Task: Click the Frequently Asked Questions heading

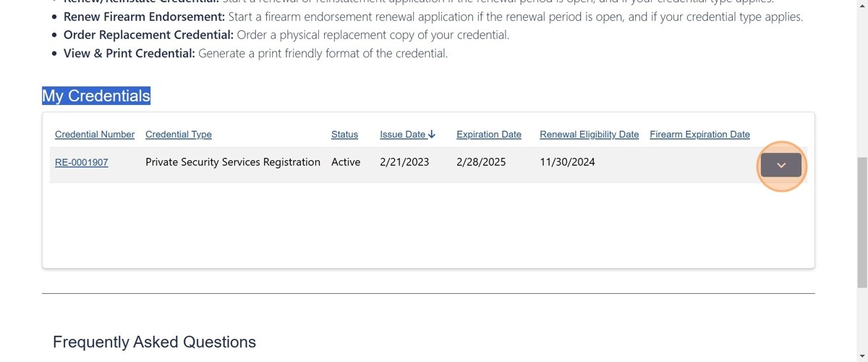Action: point(154,342)
